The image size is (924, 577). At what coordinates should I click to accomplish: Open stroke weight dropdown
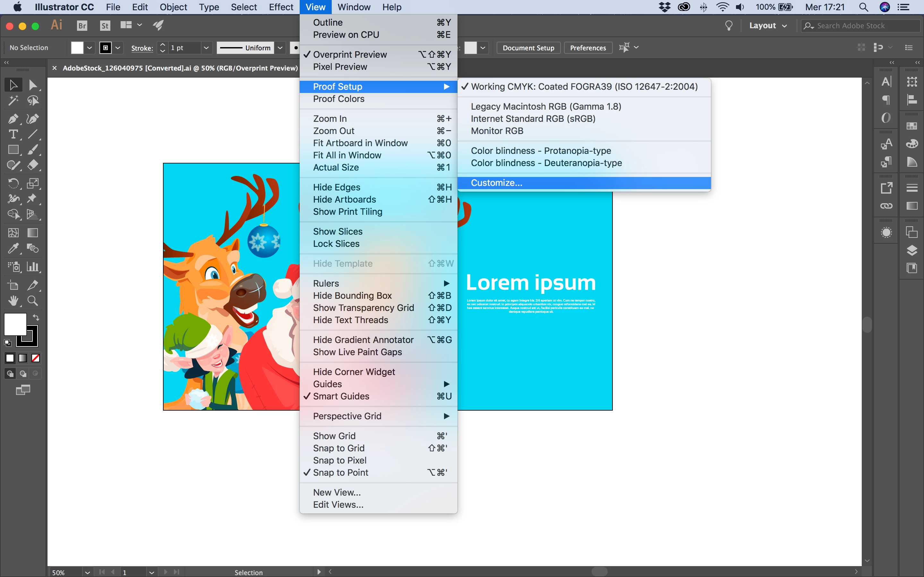(x=206, y=48)
